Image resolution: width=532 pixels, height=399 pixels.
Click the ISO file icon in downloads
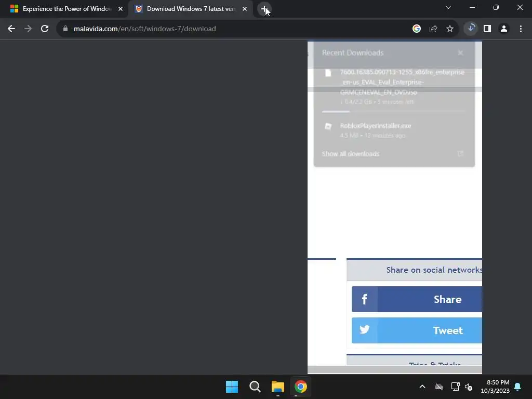click(x=328, y=73)
